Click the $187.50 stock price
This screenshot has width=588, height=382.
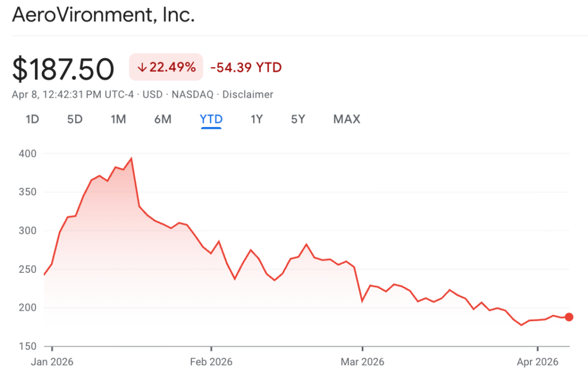pyautogui.click(x=63, y=69)
